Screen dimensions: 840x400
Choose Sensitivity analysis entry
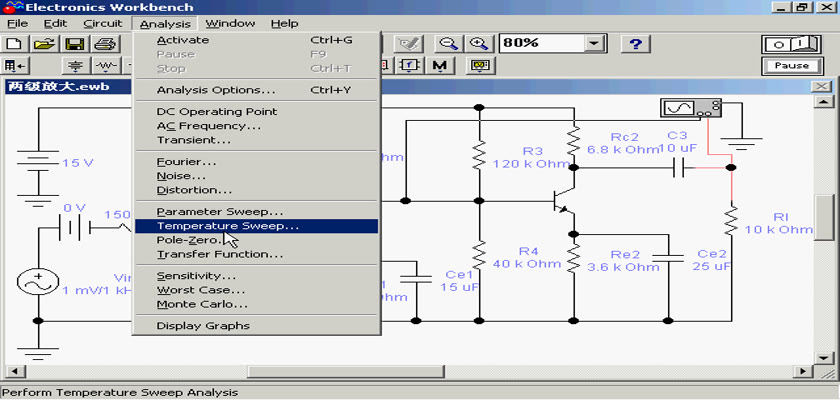[257, 276]
